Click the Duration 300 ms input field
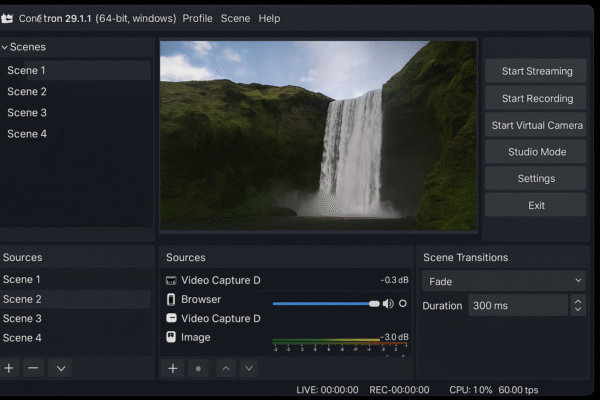 [517, 305]
